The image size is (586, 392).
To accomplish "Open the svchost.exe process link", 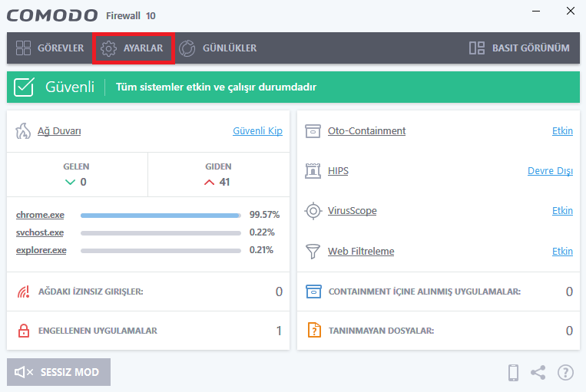I will coord(40,232).
